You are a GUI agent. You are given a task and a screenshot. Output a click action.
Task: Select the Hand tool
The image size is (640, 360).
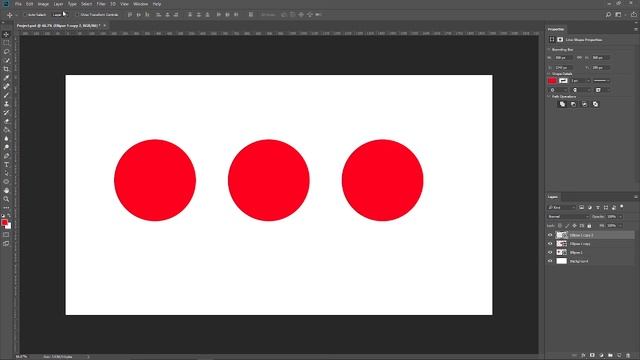point(6,191)
